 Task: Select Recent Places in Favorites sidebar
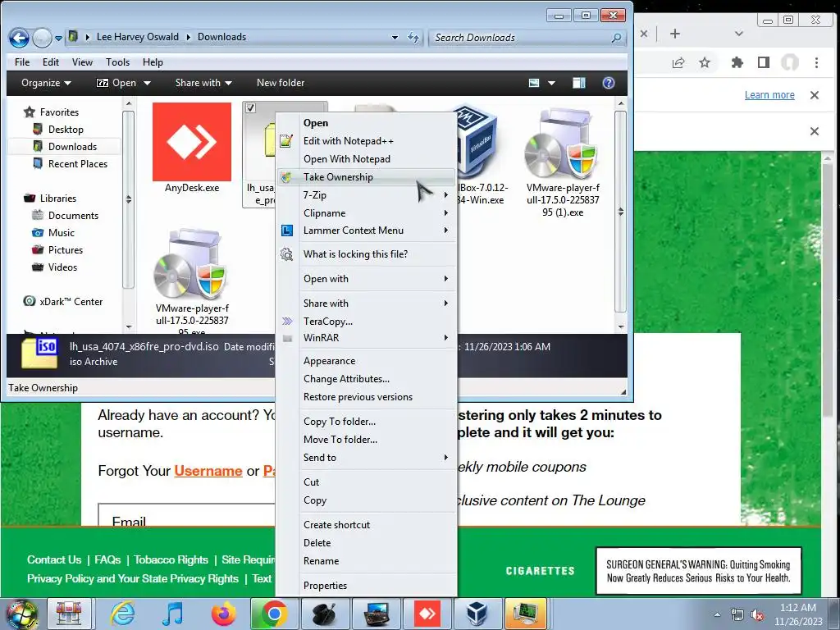(x=77, y=164)
